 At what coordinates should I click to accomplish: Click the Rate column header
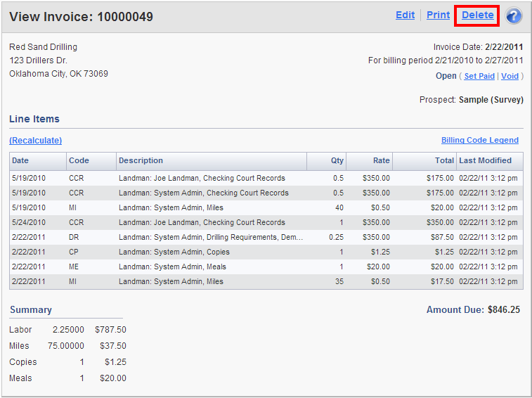[381, 160]
